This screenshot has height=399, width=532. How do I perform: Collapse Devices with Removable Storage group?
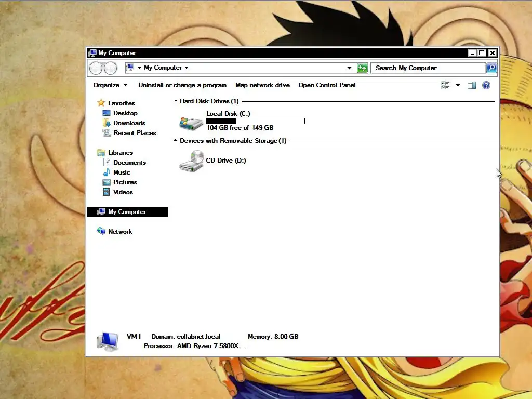pos(176,140)
